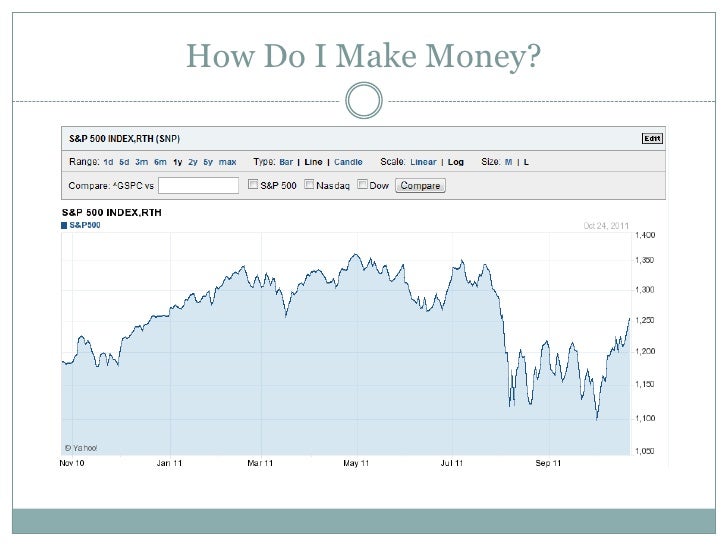Choose chart size L
Screen dimensions: 728x546
tap(526, 162)
